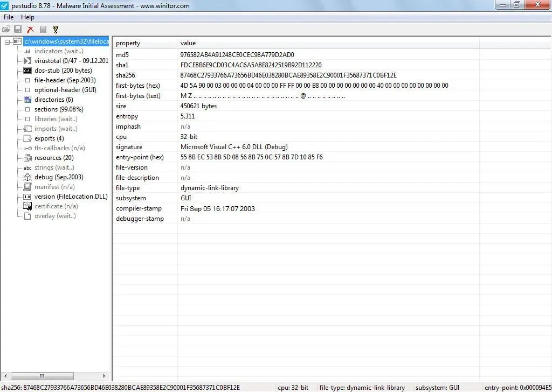Click the virustotal arrow icon in tree
The image size is (552, 392).
click(27, 61)
